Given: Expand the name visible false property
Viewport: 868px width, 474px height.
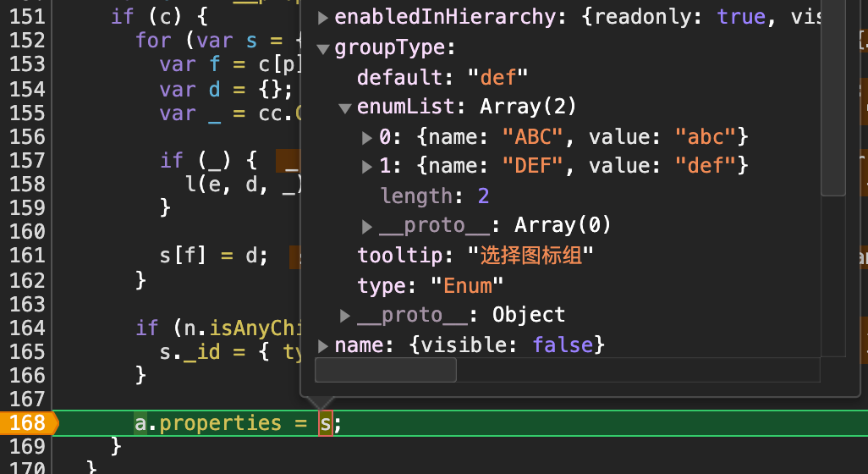Looking at the screenshot, I should point(323,345).
